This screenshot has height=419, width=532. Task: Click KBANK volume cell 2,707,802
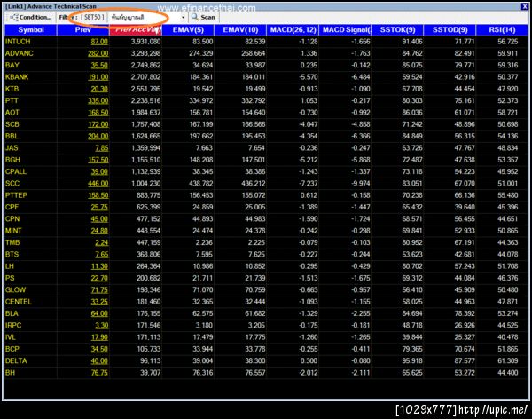146,77
